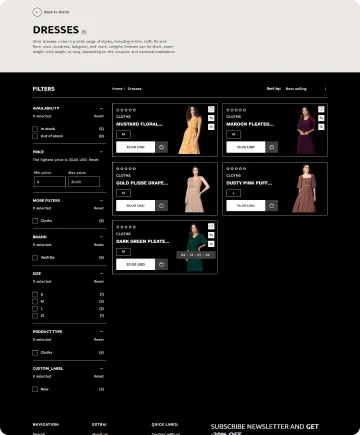
Task: Click size M box on Mustard Floral card
Action: coord(123,134)
